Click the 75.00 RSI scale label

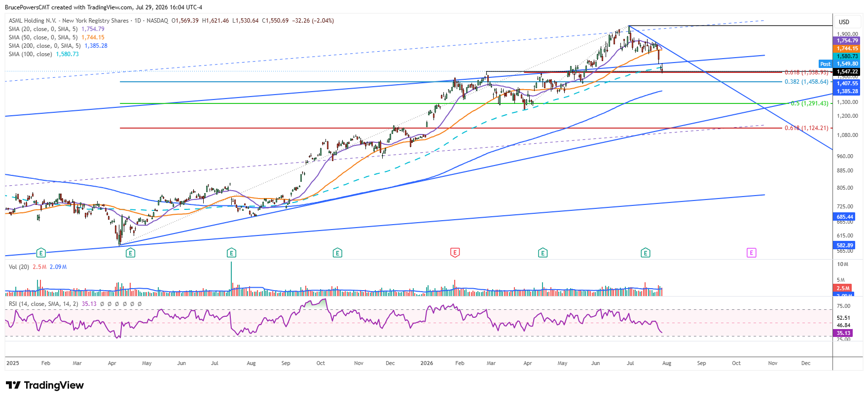click(x=844, y=306)
